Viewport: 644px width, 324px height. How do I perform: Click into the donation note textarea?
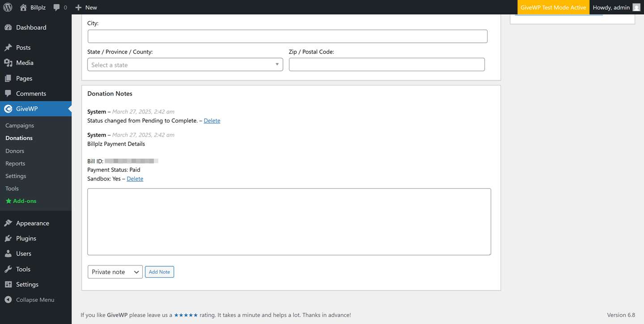click(x=289, y=222)
